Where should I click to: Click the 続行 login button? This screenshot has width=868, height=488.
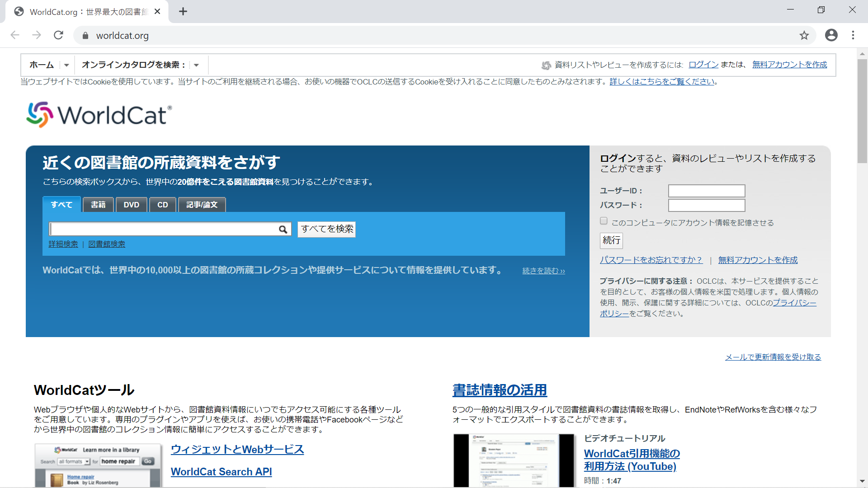pos(611,240)
